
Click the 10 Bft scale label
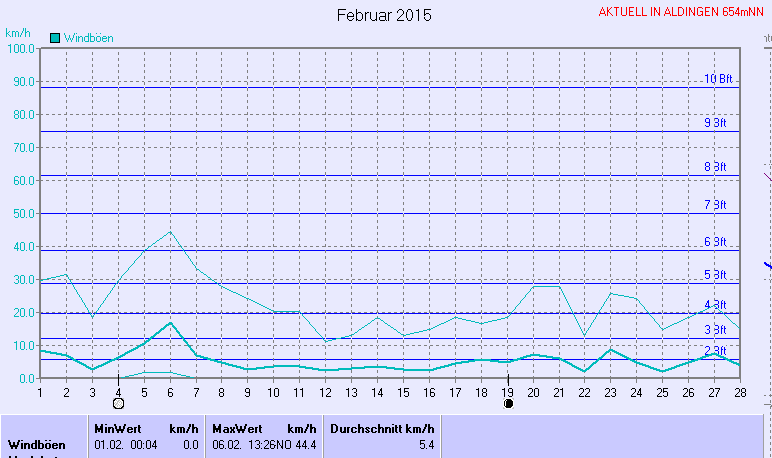718,79
